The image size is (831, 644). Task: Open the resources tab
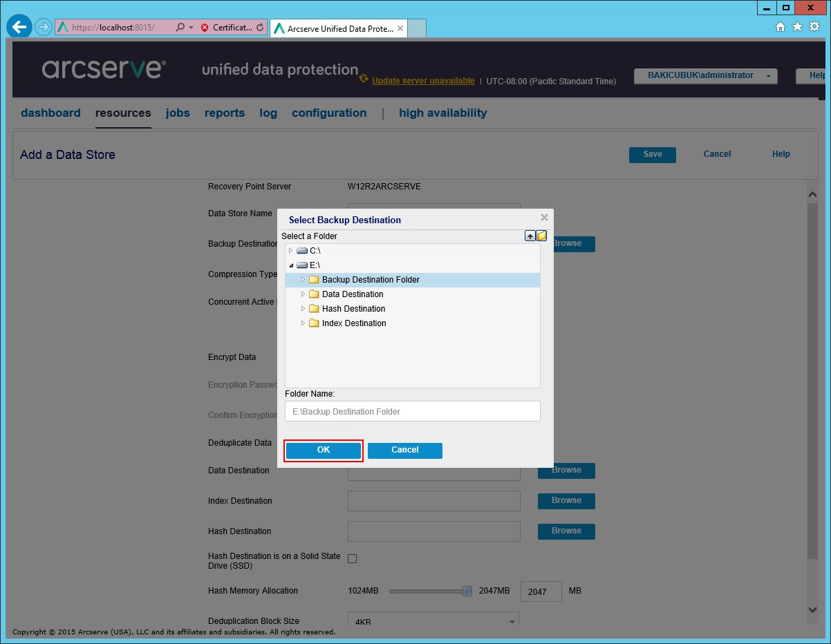(123, 113)
